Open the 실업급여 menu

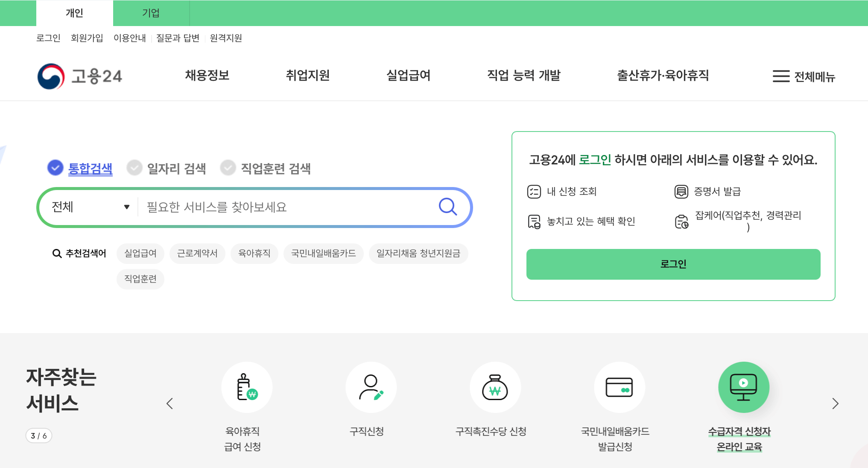408,76
